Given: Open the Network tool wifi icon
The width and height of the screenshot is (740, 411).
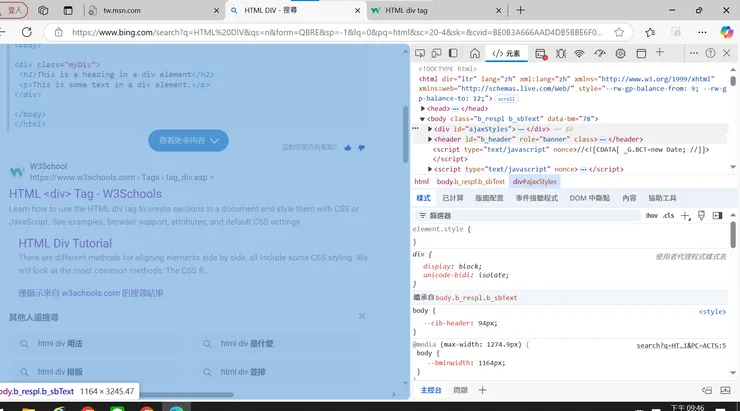Looking at the screenshot, I should 579,54.
